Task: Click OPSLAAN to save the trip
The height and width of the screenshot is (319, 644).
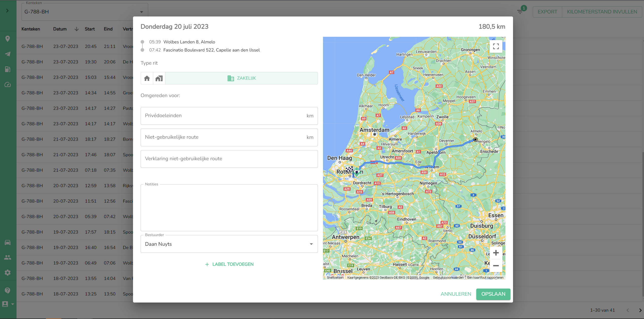Action: click(493, 294)
